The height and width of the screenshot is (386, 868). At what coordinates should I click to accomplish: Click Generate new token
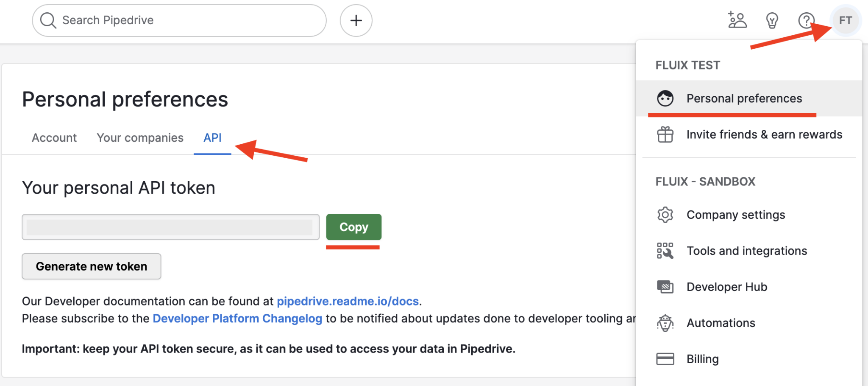click(91, 266)
